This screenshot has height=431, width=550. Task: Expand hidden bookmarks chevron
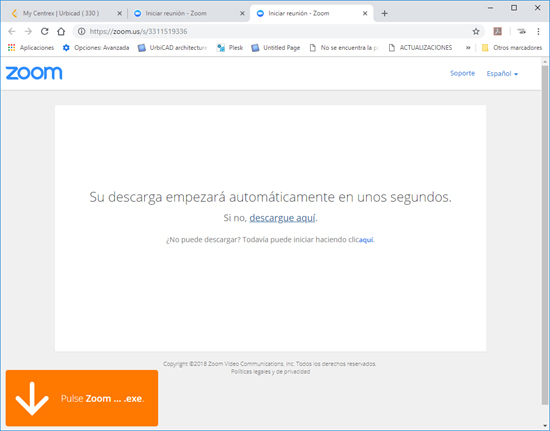[468, 48]
